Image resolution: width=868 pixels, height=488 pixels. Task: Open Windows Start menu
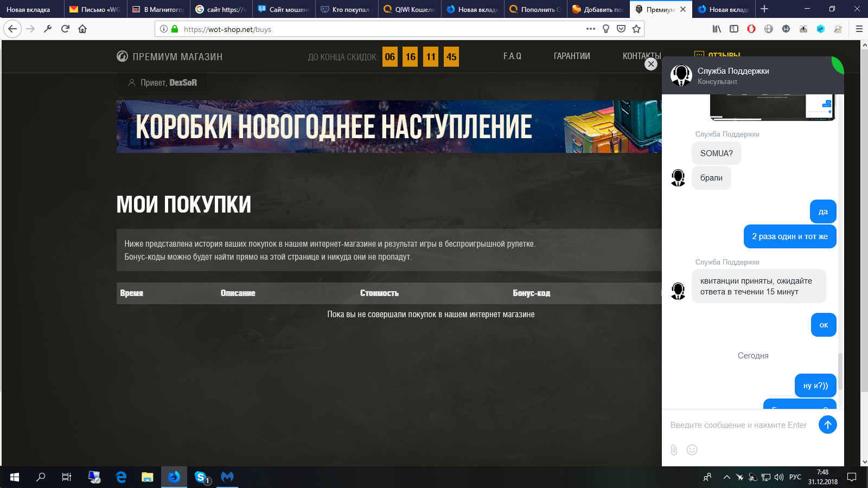[15, 477]
